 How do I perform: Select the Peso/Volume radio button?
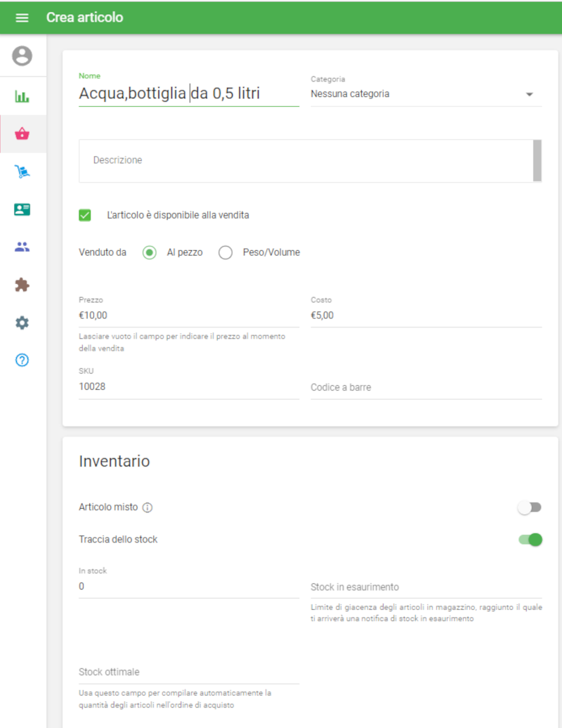[x=226, y=253]
